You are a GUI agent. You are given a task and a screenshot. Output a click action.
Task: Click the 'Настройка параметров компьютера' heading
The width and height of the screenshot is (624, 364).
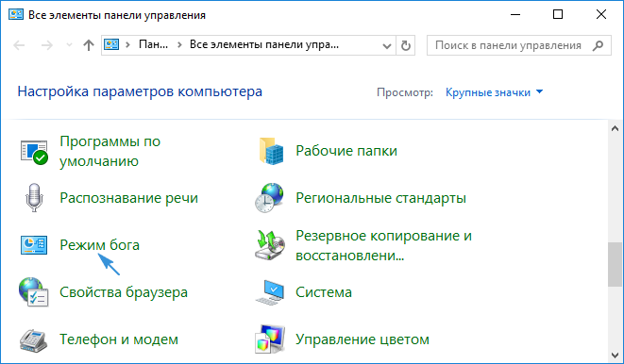point(140,91)
